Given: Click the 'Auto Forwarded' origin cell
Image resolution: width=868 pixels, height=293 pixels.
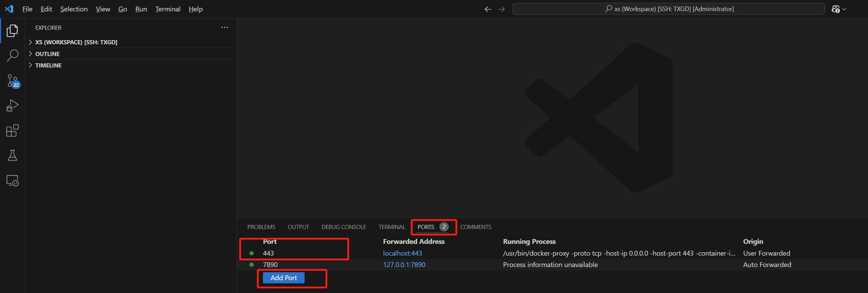Looking at the screenshot, I should 767,265.
